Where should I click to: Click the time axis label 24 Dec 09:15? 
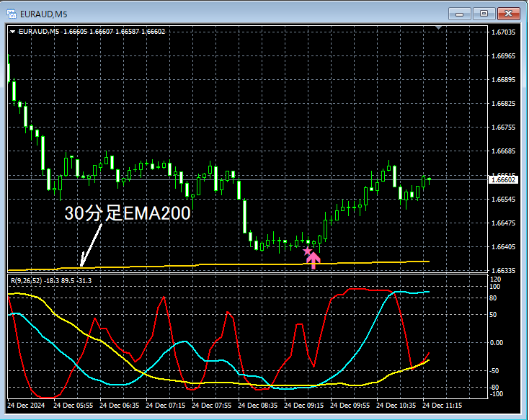pos(304,405)
